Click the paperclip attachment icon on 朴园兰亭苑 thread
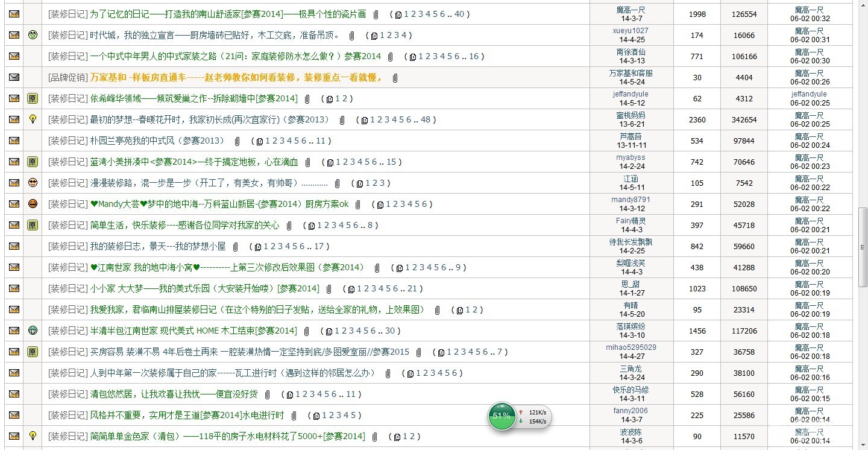This screenshot has height=450, width=868. pos(237,141)
